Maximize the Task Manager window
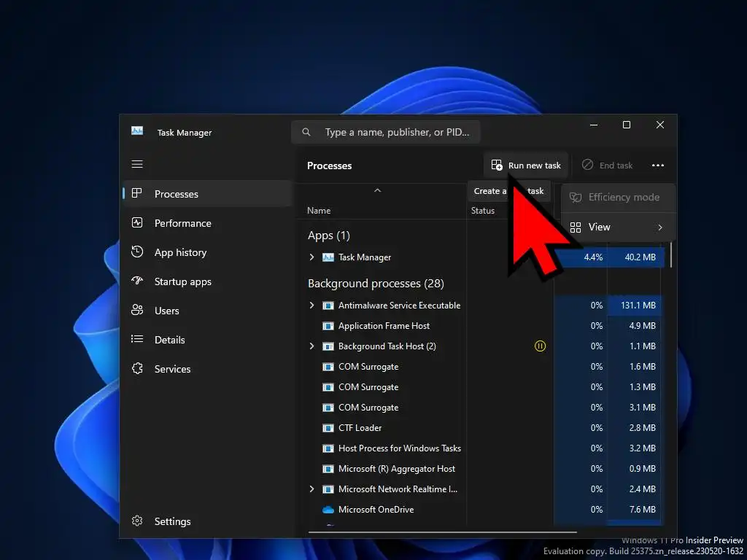 pos(627,125)
